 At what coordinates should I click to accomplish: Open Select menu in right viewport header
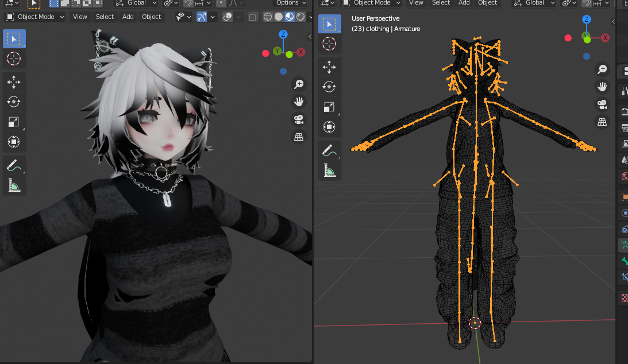(x=441, y=3)
